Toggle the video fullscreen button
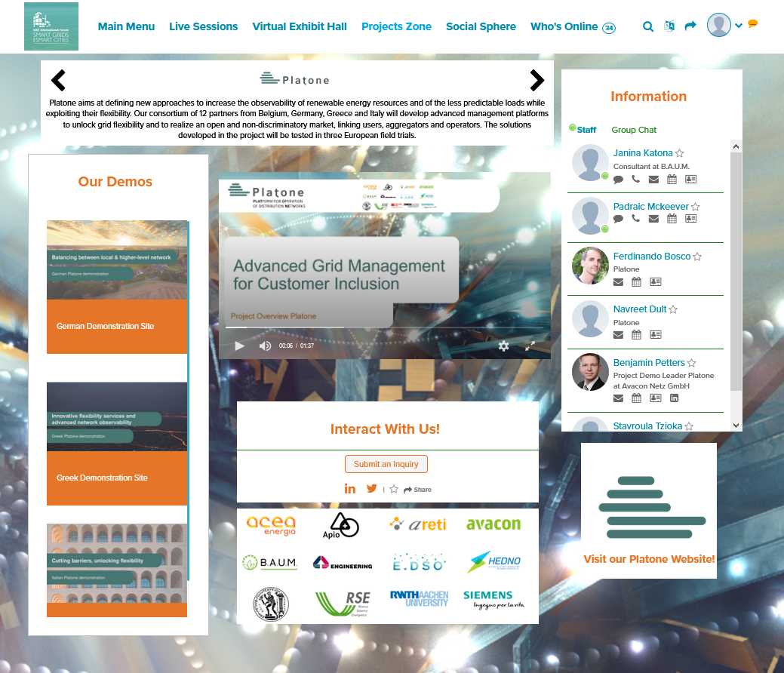Viewport: 784px width, 673px height. pos(530,346)
